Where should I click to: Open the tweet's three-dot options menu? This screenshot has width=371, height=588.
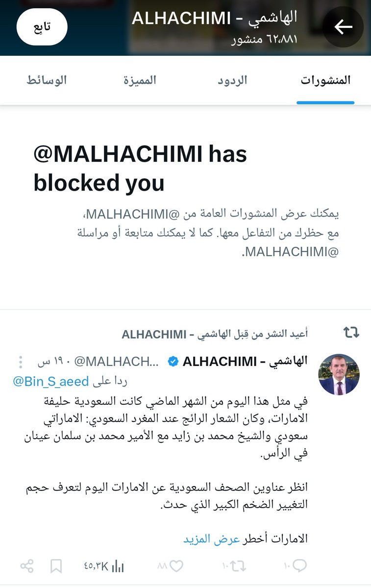pyautogui.click(x=21, y=362)
